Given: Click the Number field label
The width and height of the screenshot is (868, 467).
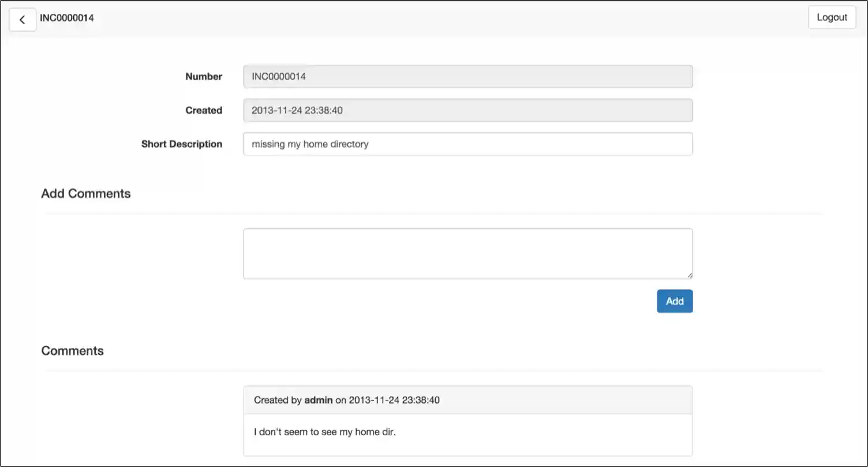Looking at the screenshot, I should 204,76.
